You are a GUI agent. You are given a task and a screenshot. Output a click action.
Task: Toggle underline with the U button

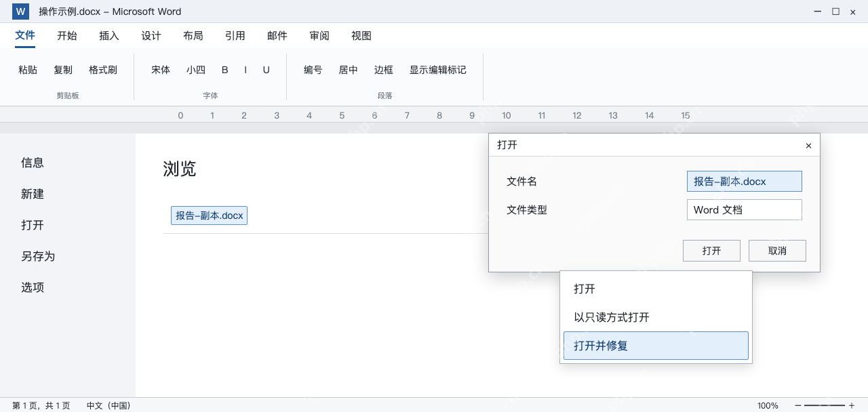tap(267, 70)
